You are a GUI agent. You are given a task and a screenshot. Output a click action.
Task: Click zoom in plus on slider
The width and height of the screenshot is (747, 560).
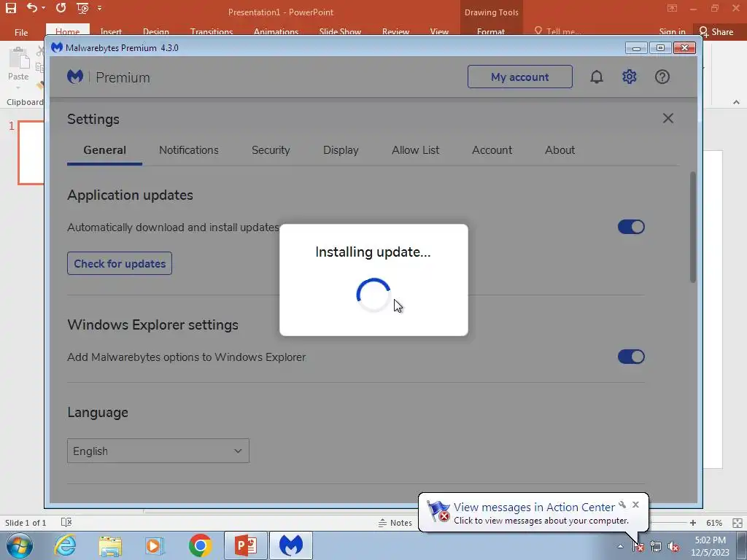[693, 523]
